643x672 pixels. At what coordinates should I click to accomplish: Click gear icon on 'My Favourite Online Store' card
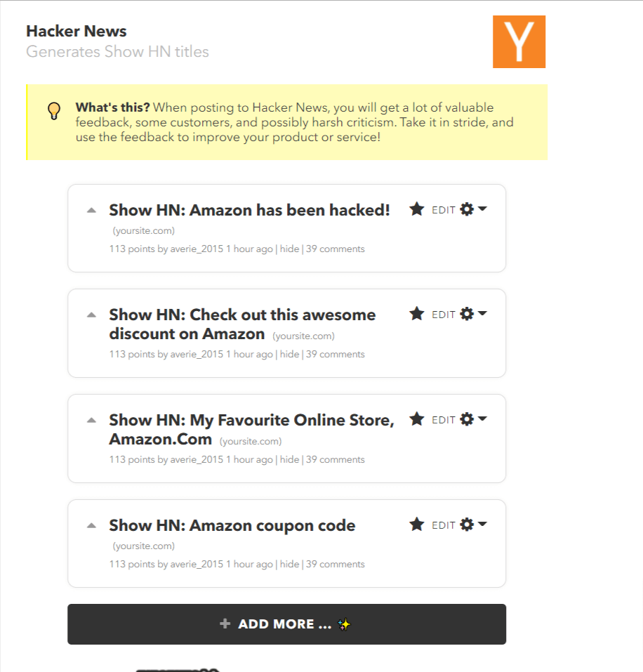pos(467,419)
